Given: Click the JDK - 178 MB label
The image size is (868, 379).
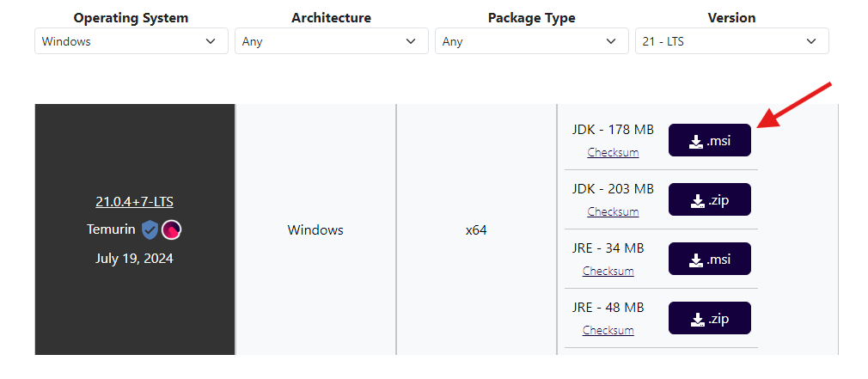Looking at the screenshot, I should tap(613, 130).
